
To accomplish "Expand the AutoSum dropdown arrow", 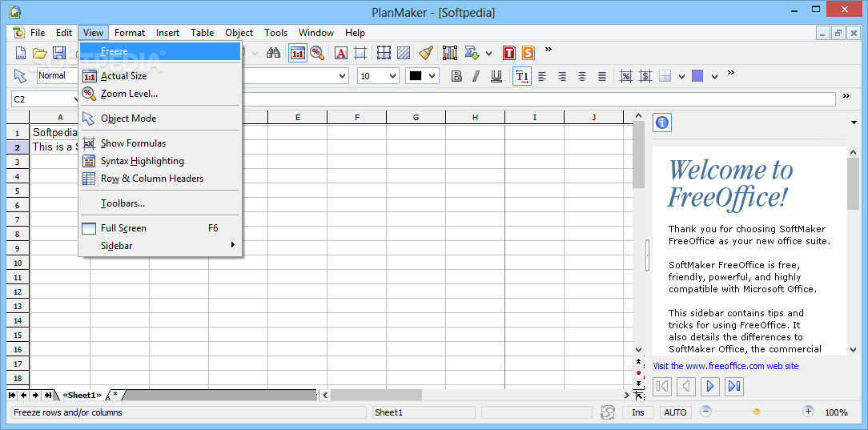I will 488,54.
